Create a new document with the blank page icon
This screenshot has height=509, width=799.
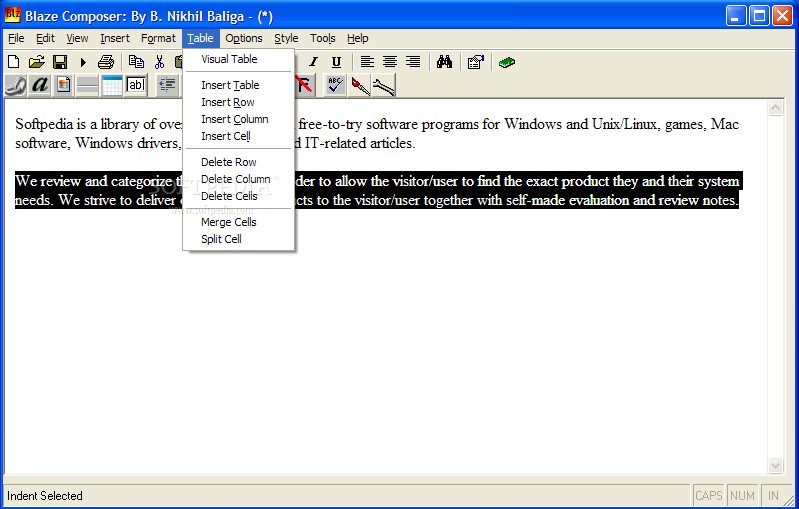click(x=14, y=62)
